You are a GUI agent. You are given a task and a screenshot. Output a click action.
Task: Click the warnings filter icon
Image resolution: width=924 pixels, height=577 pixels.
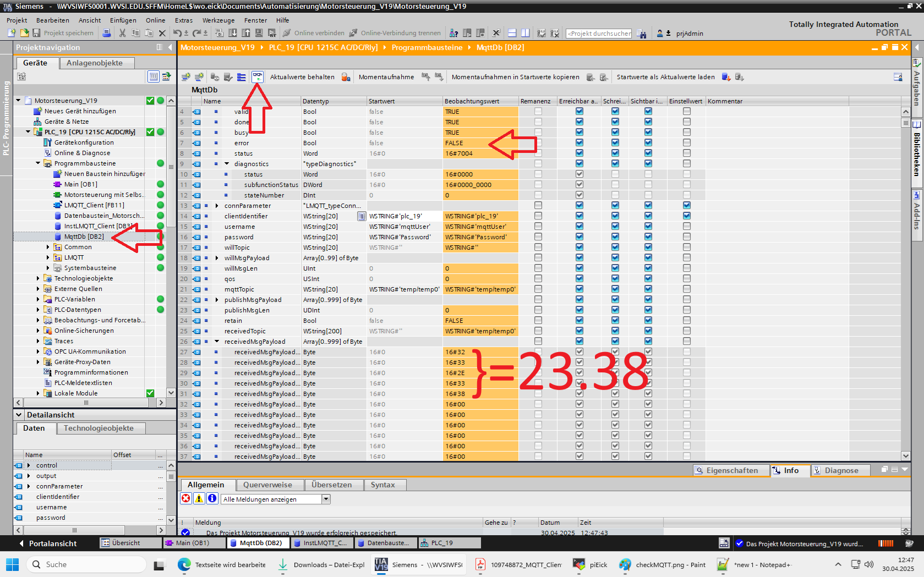(x=199, y=498)
